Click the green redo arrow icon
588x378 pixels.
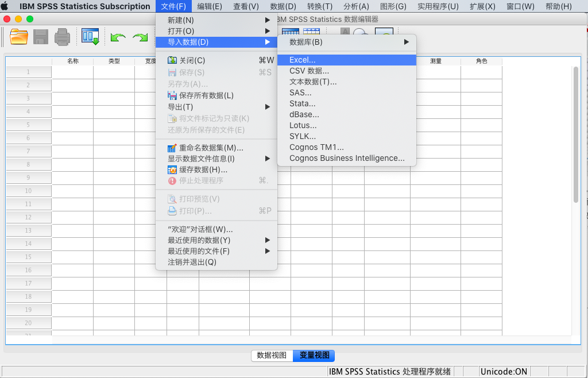click(x=140, y=37)
